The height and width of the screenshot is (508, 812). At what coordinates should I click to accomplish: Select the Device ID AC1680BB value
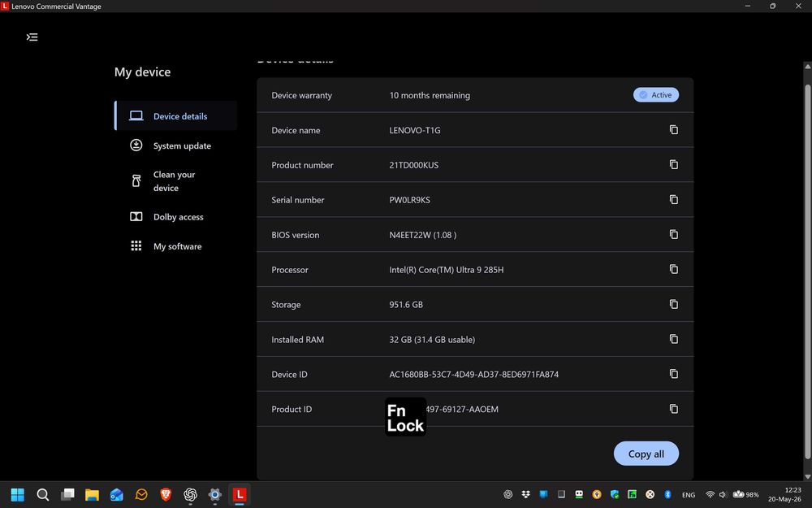[473, 374]
